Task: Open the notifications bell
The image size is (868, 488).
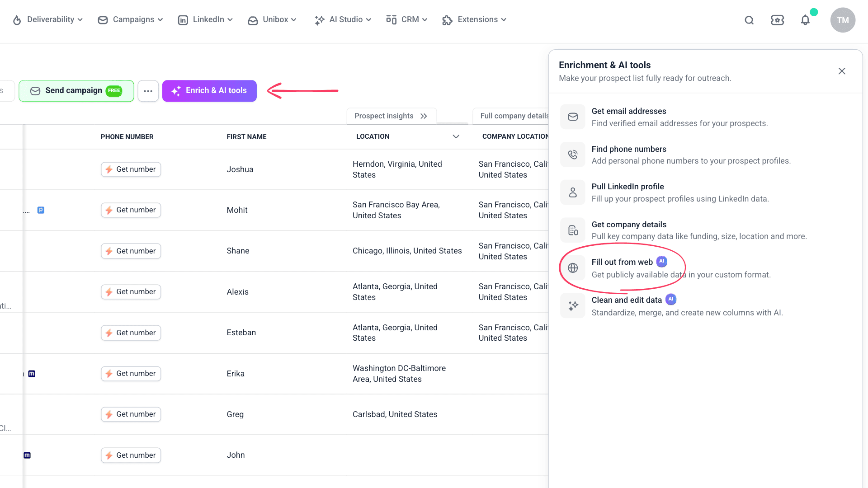Action: 805,20
